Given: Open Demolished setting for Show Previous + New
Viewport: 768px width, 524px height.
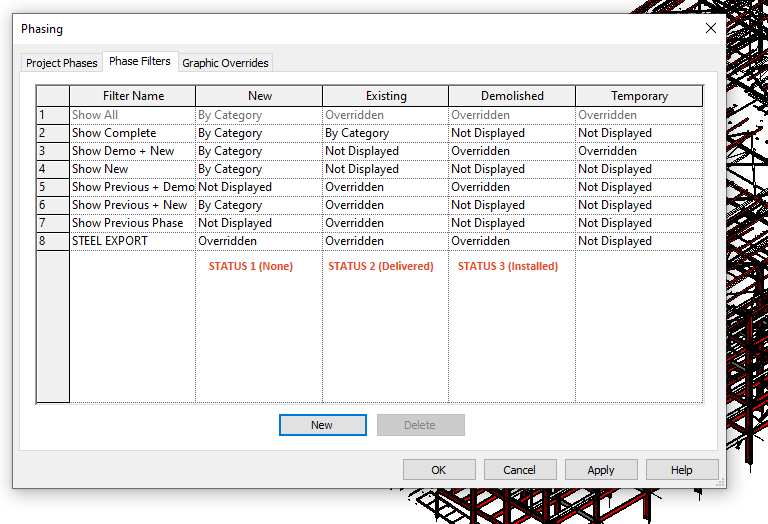Looking at the screenshot, I should pyautogui.click(x=512, y=205).
